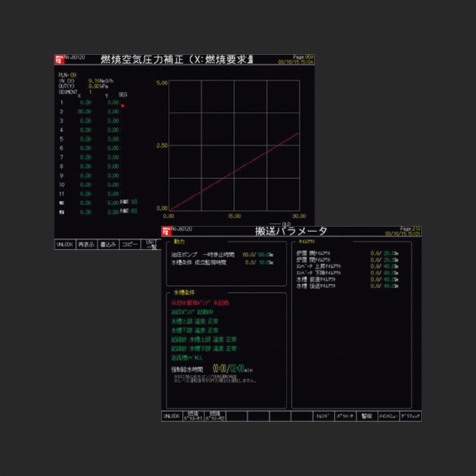Open the パラメータ screen button

(345, 416)
